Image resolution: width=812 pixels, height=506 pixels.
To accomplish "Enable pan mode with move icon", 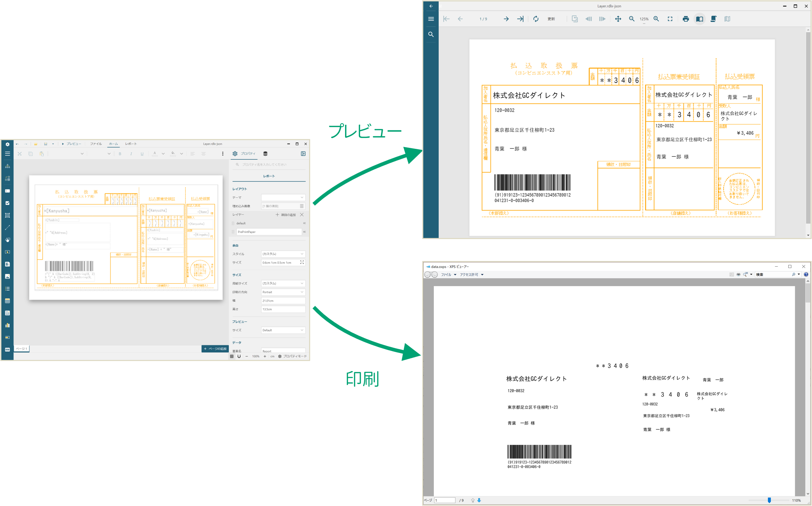I will 618,19.
